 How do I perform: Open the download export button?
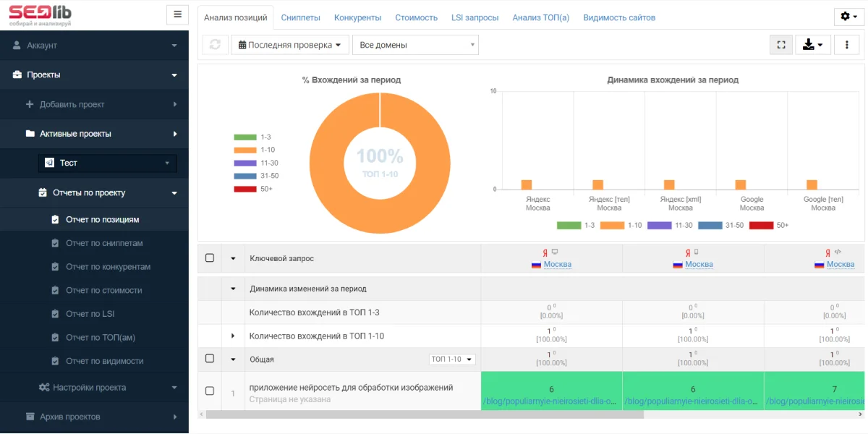tap(814, 45)
